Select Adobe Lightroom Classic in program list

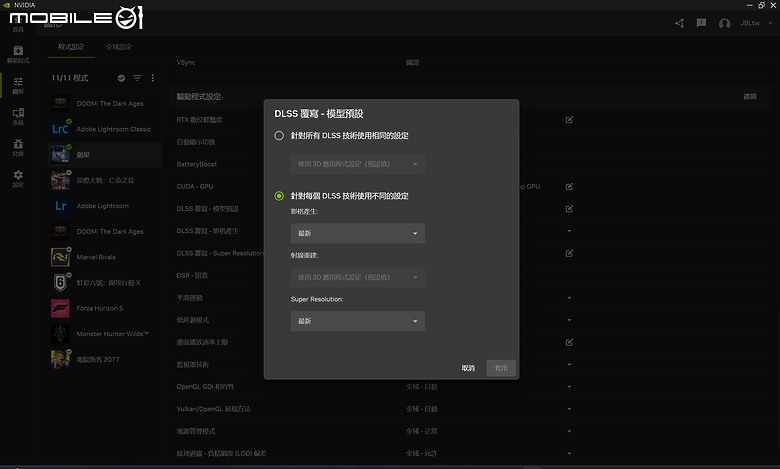tap(104, 129)
